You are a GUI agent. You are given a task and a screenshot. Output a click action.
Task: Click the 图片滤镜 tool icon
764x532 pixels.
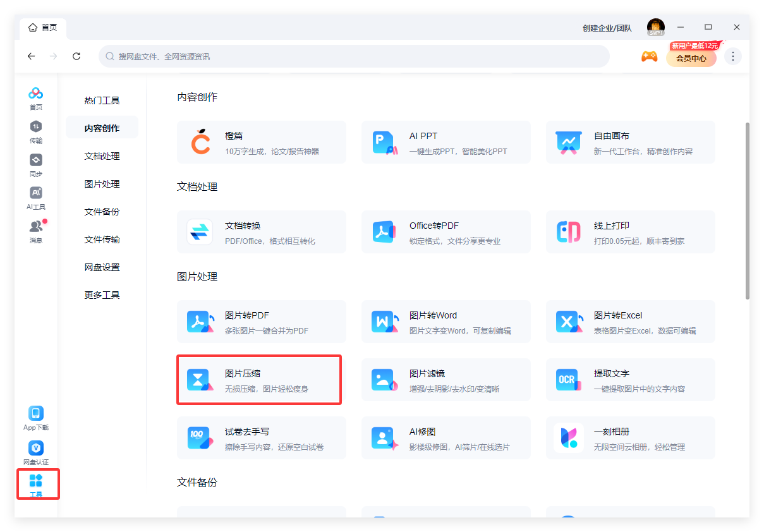point(385,380)
